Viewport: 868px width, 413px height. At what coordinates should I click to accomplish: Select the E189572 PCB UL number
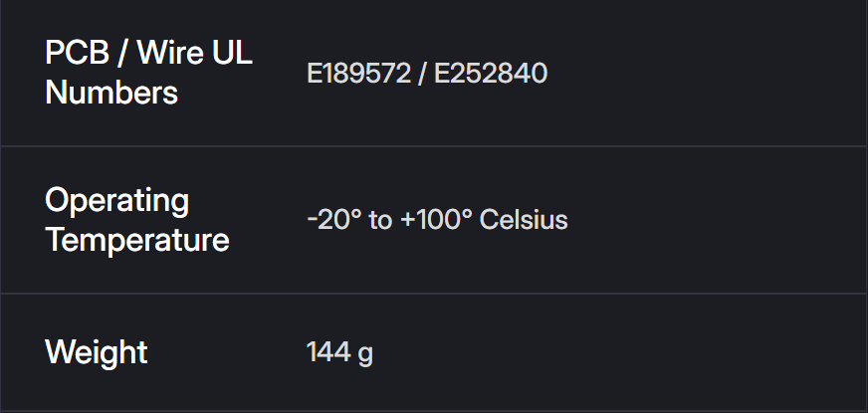(x=358, y=74)
